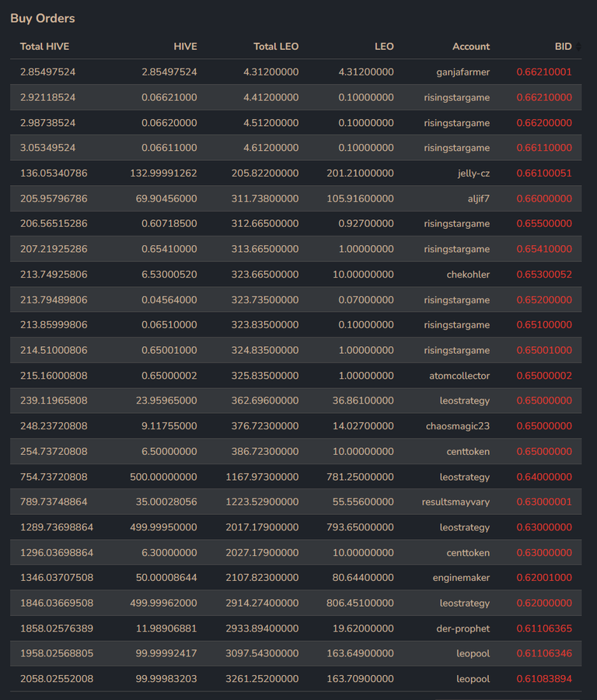This screenshot has height=700, width=597.
Task: Select ganjafarmer's bid price 0.66210001
Action: pos(544,72)
